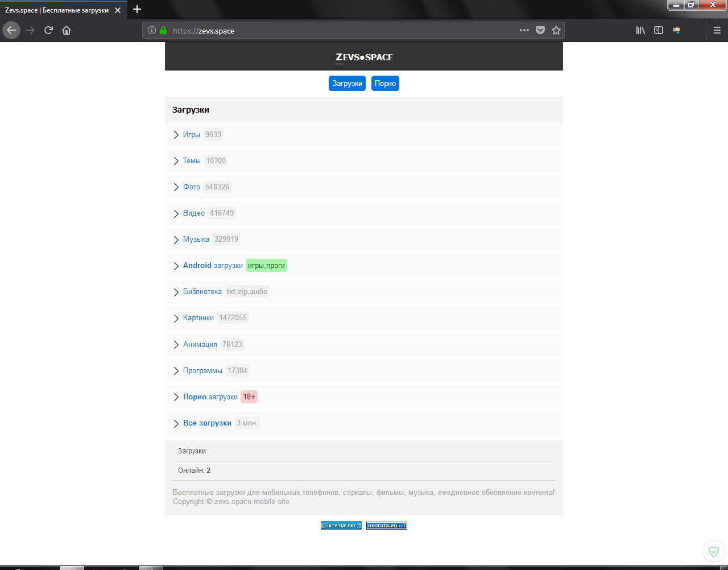Click the address bar URL field
Image resolution: width=728 pixels, height=570 pixels.
(341, 31)
